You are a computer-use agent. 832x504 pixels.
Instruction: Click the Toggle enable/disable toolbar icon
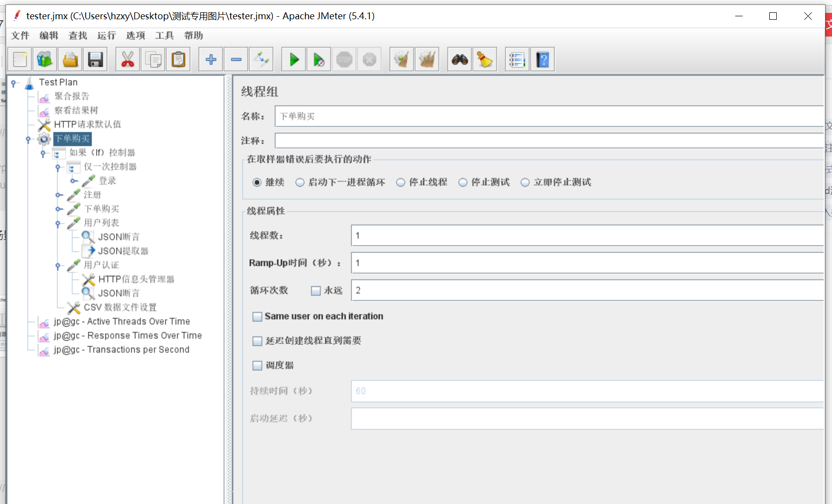(x=261, y=60)
